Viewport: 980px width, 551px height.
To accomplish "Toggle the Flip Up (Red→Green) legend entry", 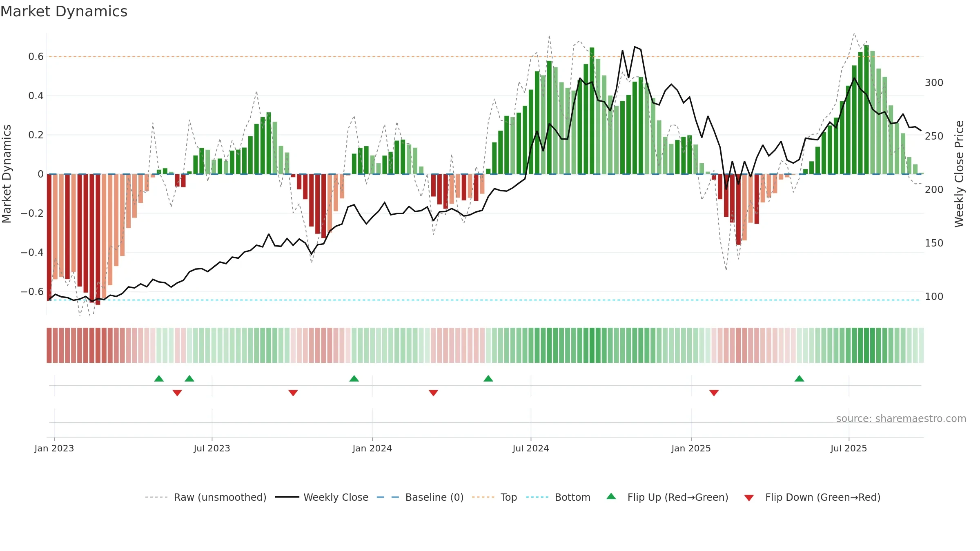I will [667, 497].
